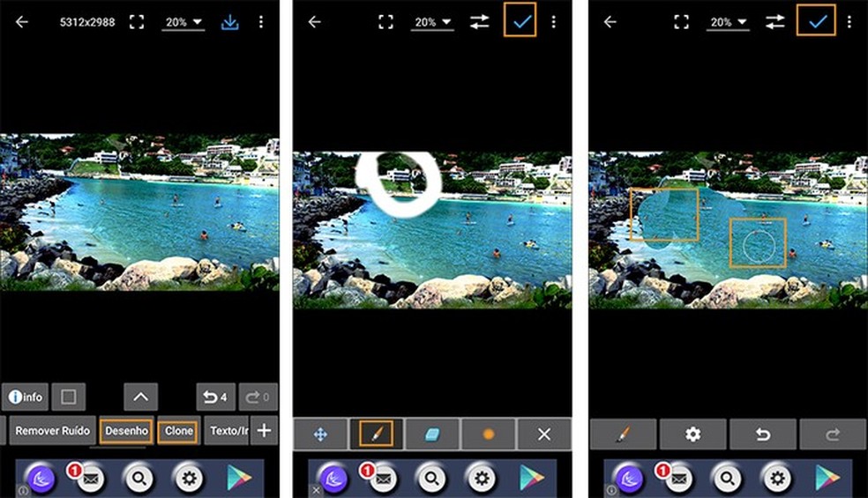
Task: Select the Texto/Imagem tab
Action: 227,430
